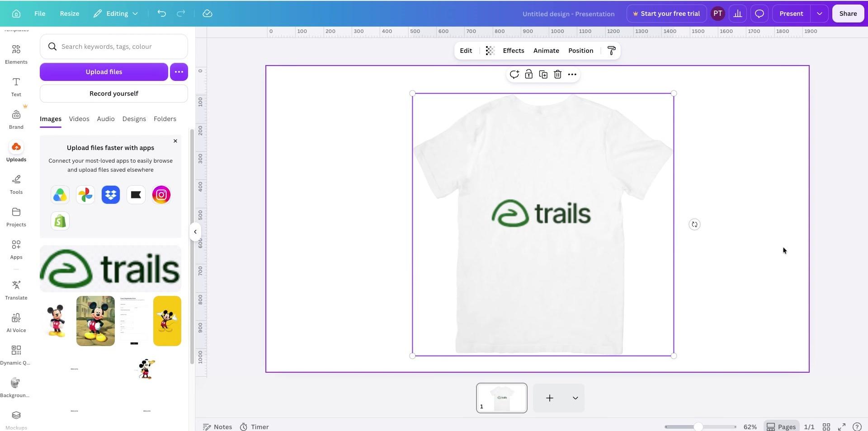Open transparency settings icon
This screenshot has height=431, width=868.
490,51
